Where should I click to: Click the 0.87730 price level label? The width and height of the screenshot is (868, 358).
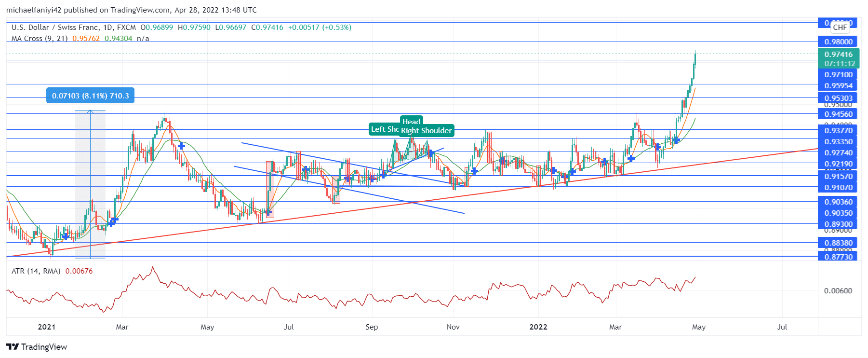(x=839, y=257)
